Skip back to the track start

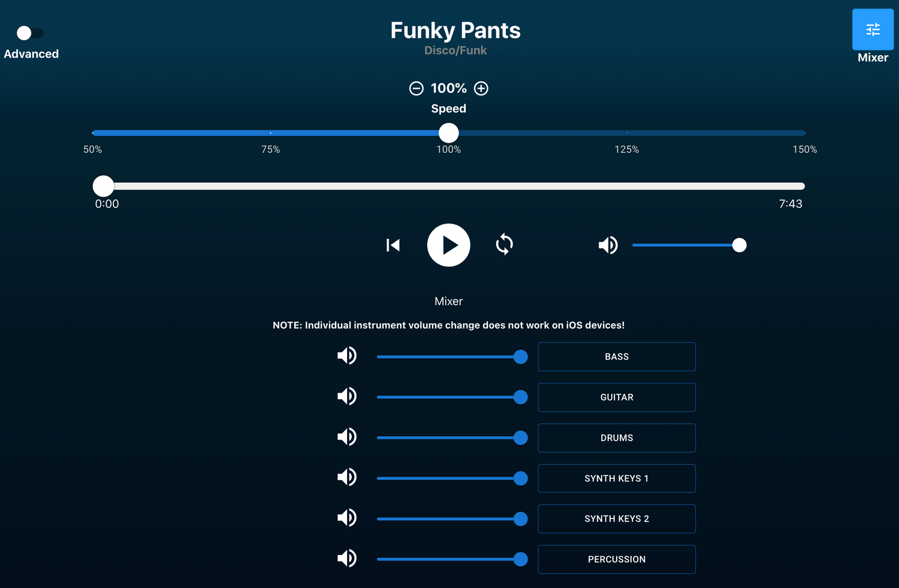pos(393,245)
